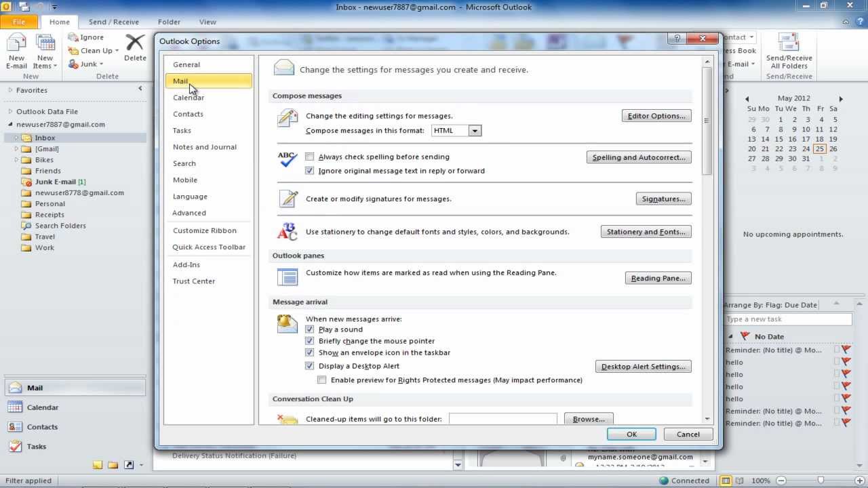Click next month arrow in calendar

[x=841, y=99]
